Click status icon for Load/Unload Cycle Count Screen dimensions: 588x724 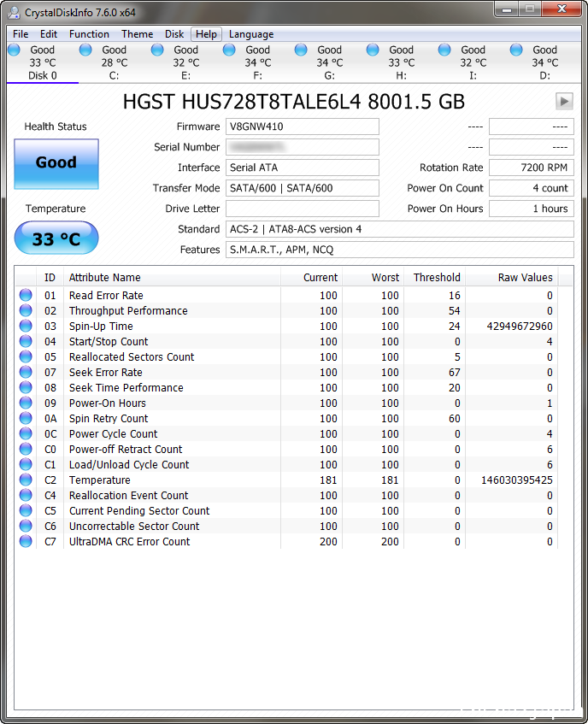click(26, 464)
